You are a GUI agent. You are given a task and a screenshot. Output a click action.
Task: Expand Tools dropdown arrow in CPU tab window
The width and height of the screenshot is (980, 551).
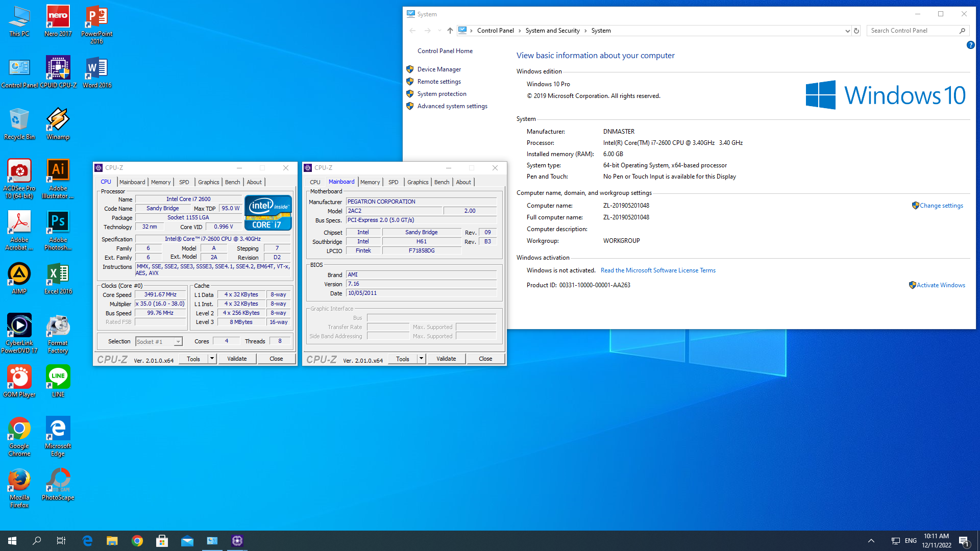(x=212, y=359)
